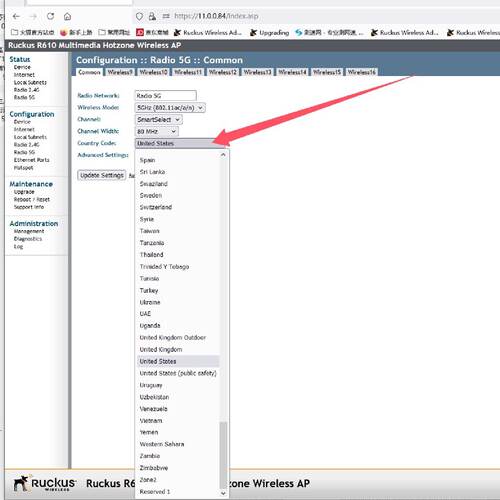Open the SmartSelect channel dropdown
The height and width of the screenshot is (500, 500).
pyautogui.click(x=159, y=119)
